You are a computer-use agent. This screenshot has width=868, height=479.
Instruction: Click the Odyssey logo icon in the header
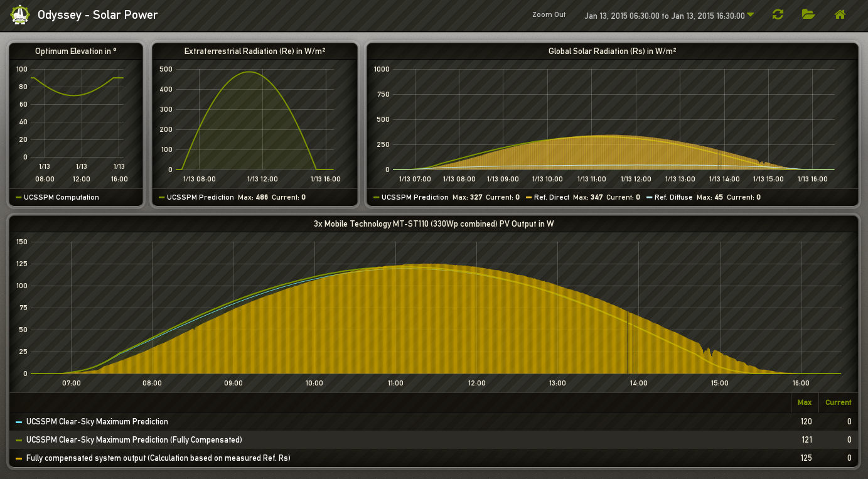tap(20, 14)
